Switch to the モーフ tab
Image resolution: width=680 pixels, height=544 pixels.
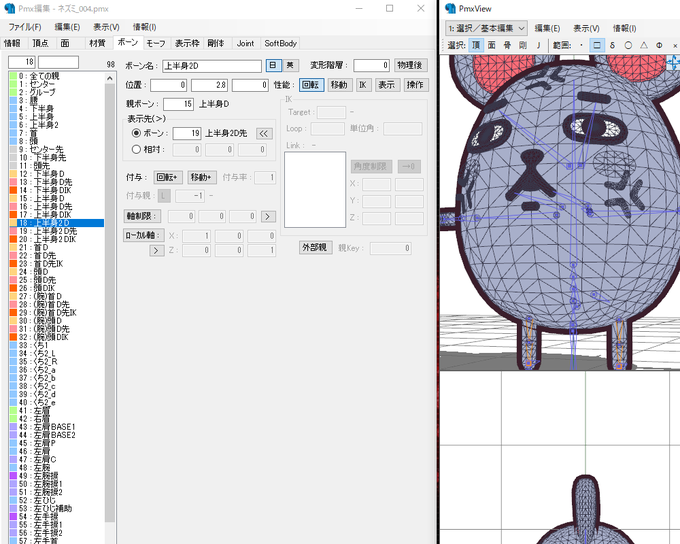(156, 43)
